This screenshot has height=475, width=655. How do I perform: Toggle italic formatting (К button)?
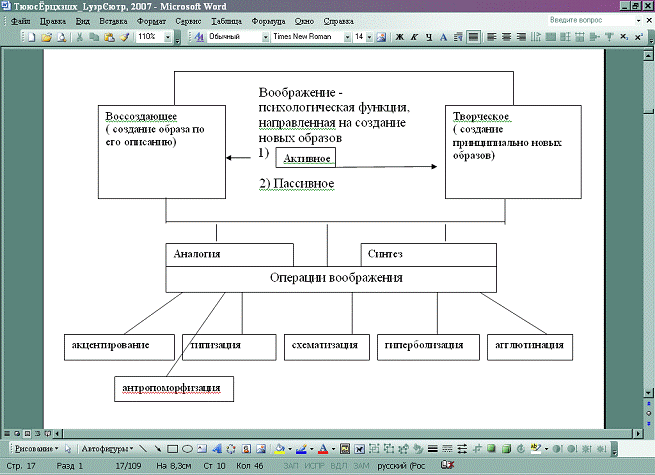pos(414,37)
